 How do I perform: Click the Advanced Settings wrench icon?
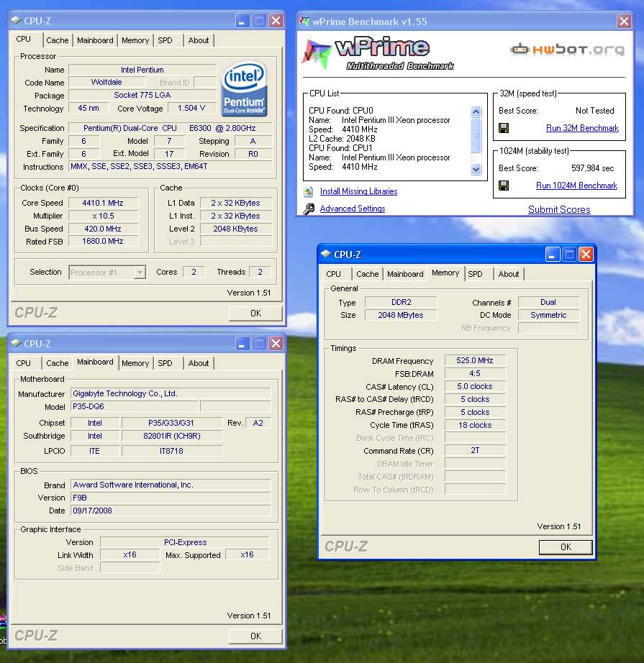click(309, 209)
